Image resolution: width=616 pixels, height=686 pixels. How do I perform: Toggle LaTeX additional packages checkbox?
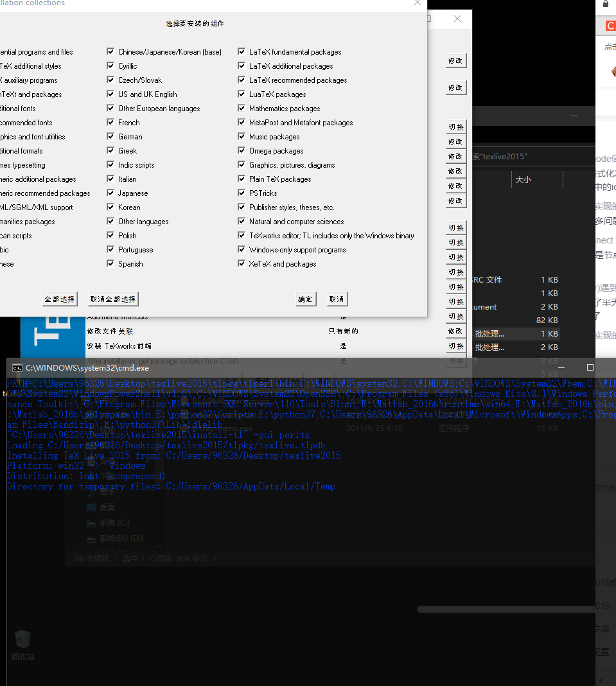pyautogui.click(x=242, y=66)
